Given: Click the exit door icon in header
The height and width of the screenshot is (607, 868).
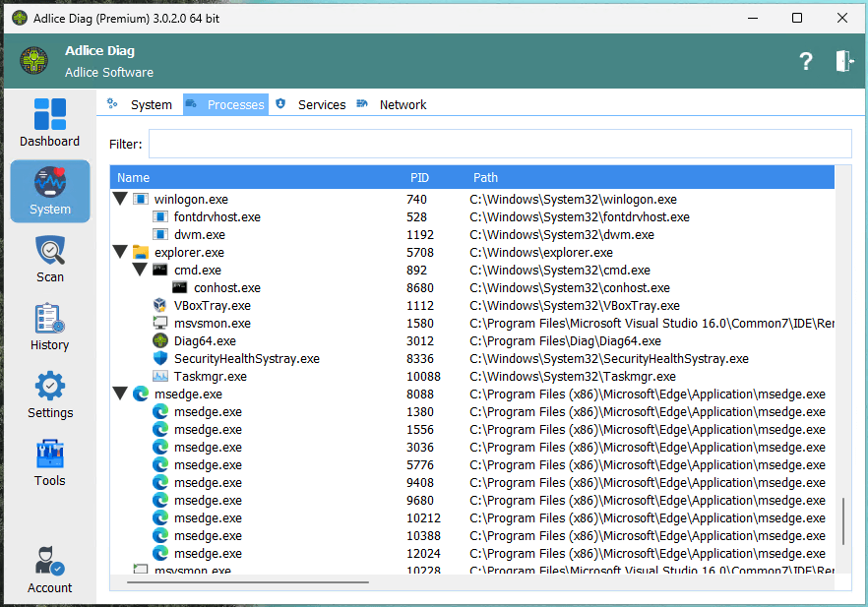Looking at the screenshot, I should tap(844, 61).
